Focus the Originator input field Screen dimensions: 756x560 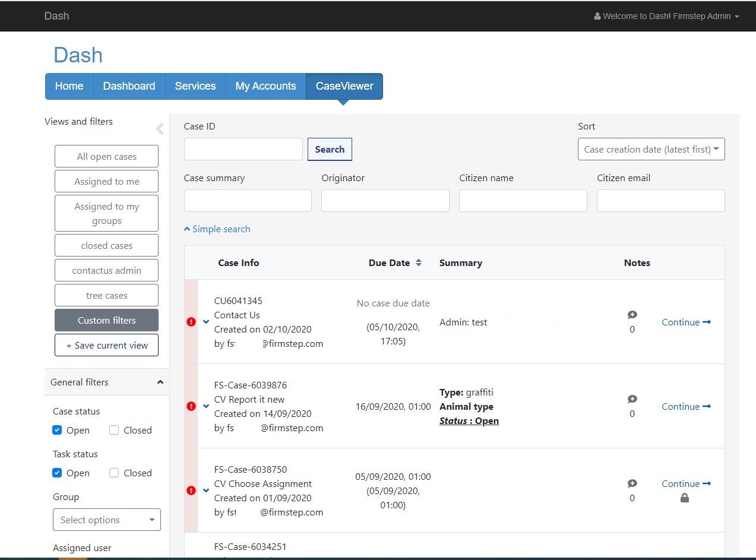point(385,201)
